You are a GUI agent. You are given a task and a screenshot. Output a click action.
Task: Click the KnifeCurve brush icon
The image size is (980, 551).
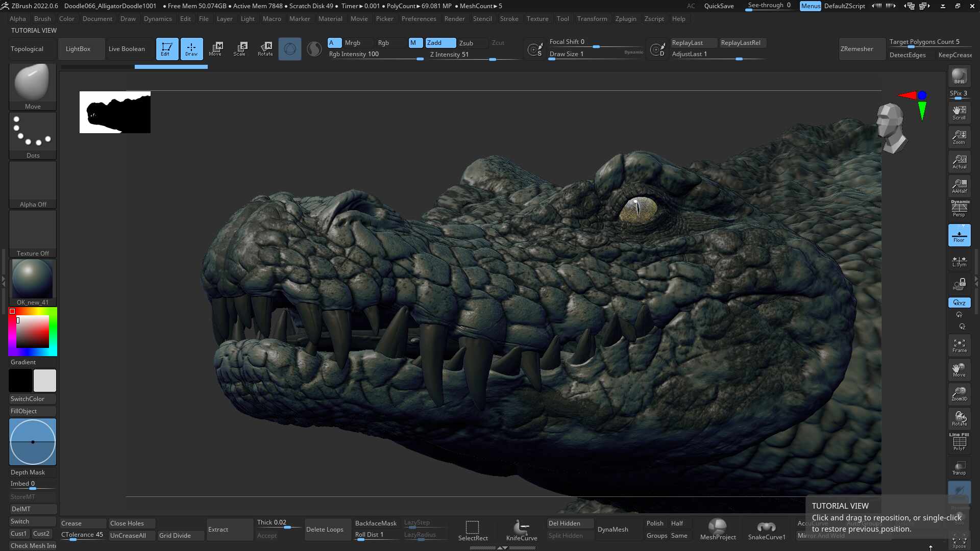521,530
